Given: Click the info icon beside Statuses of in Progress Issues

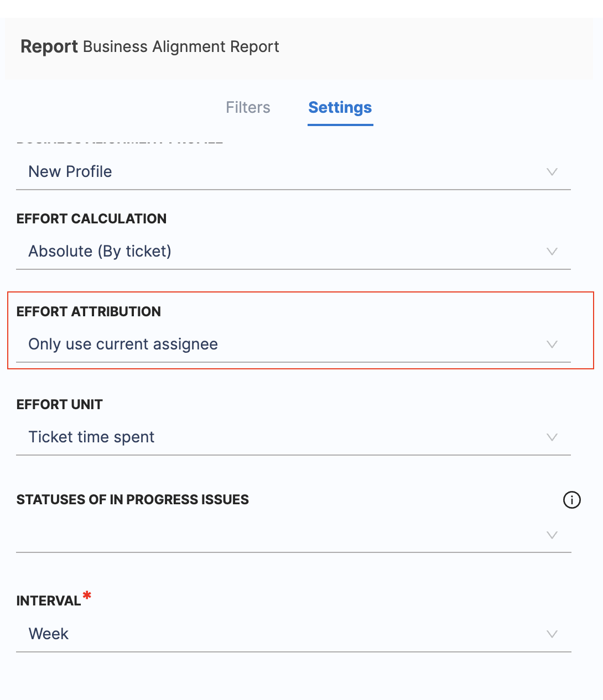Looking at the screenshot, I should click(572, 500).
